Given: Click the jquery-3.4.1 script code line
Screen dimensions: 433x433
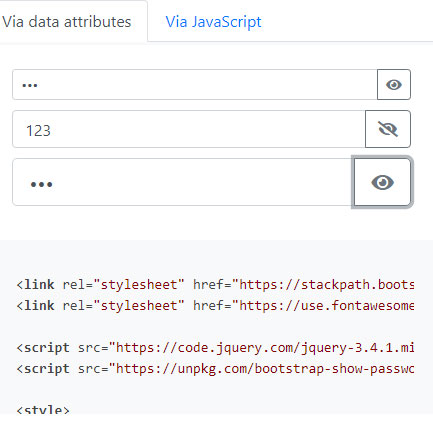Looking at the screenshot, I should point(215,348).
